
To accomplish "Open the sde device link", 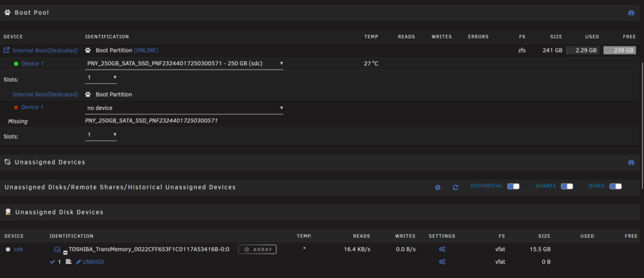I will 18,249.
